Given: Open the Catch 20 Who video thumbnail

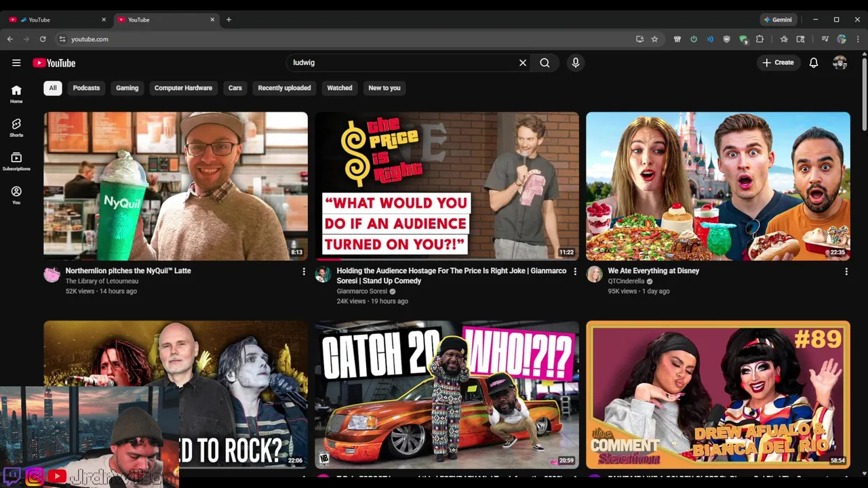Looking at the screenshot, I should pyautogui.click(x=447, y=394).
